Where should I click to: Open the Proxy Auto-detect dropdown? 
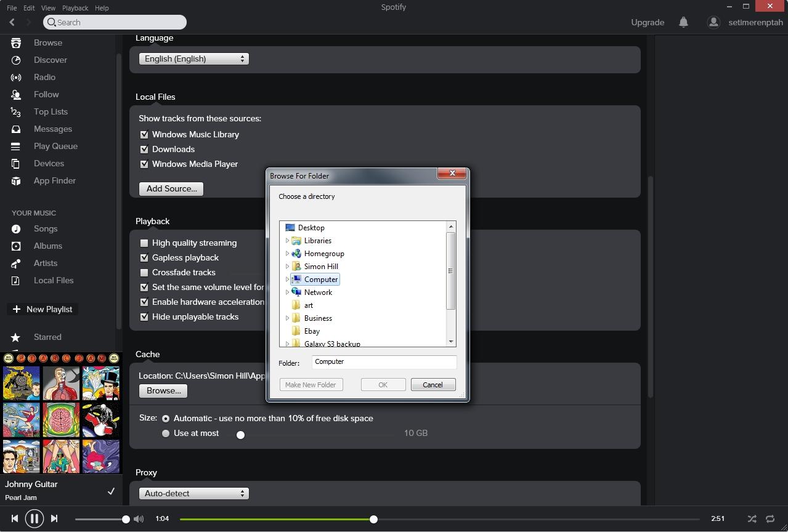pyautogui.click(x=194, y=493)
